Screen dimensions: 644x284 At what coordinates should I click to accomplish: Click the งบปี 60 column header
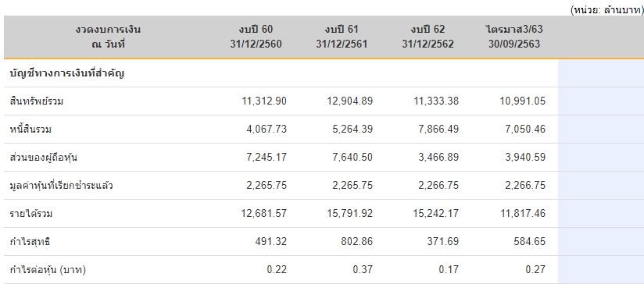[x=256, y=37]
